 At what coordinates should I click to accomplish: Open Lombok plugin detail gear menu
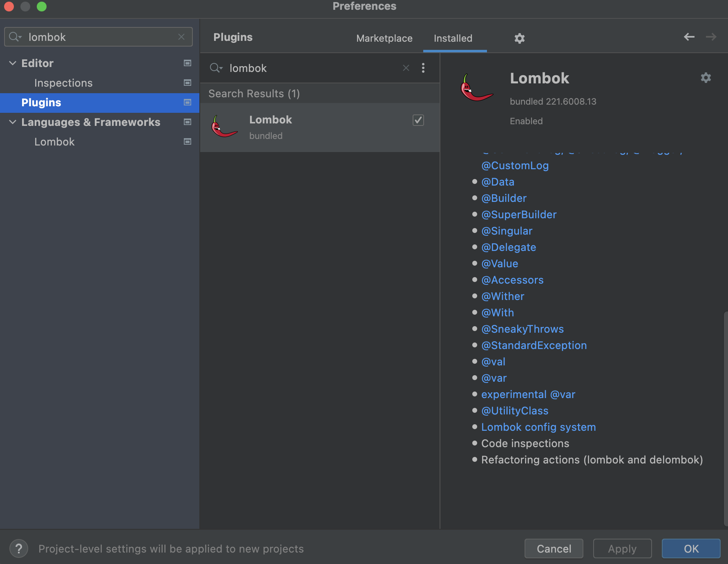click(706, 78)
